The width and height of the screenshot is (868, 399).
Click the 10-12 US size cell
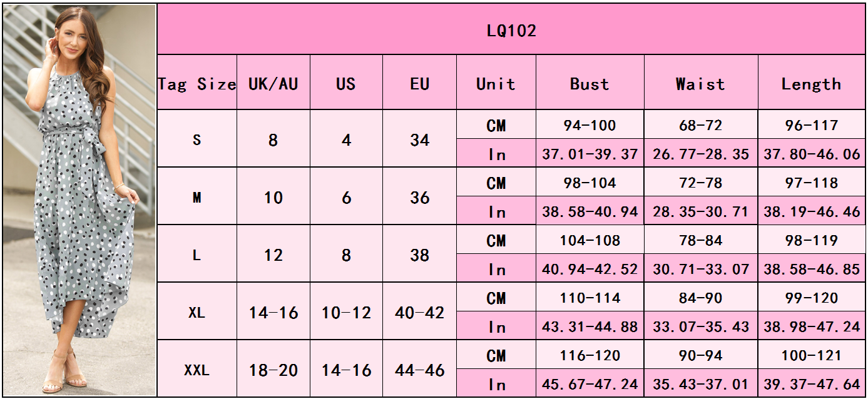point(346,313)
